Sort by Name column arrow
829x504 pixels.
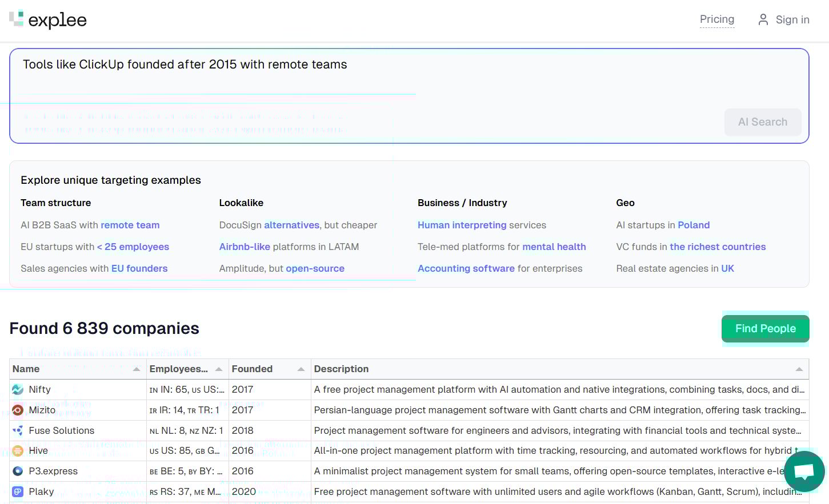point(137,369)
